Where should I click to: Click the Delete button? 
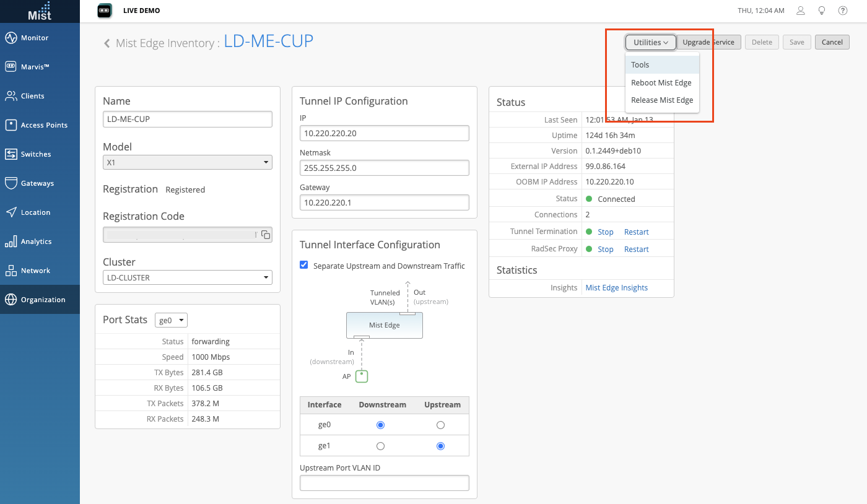[x=762, y=42]
